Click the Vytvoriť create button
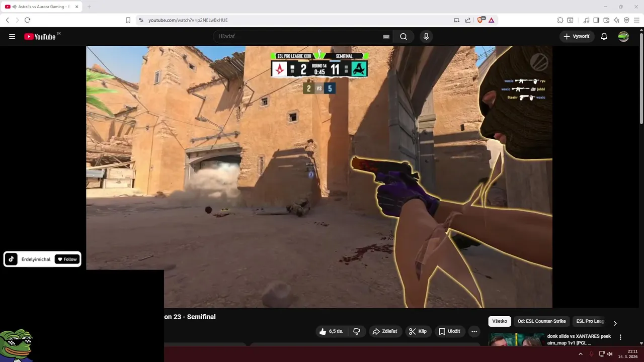 577,37
